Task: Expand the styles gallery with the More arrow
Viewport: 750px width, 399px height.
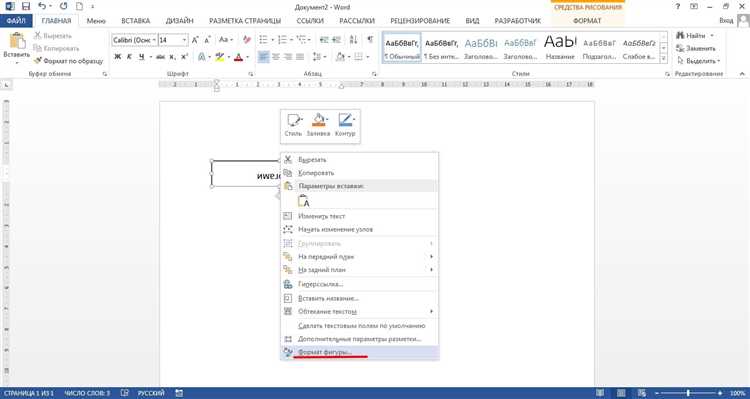Action: click(663, 59)
